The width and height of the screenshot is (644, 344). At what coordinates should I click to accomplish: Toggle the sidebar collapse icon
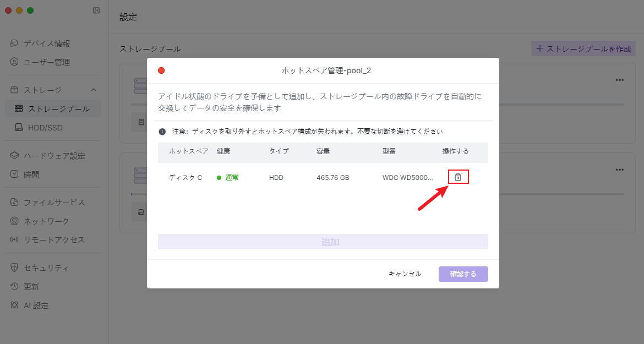click(x=96, y=10)
